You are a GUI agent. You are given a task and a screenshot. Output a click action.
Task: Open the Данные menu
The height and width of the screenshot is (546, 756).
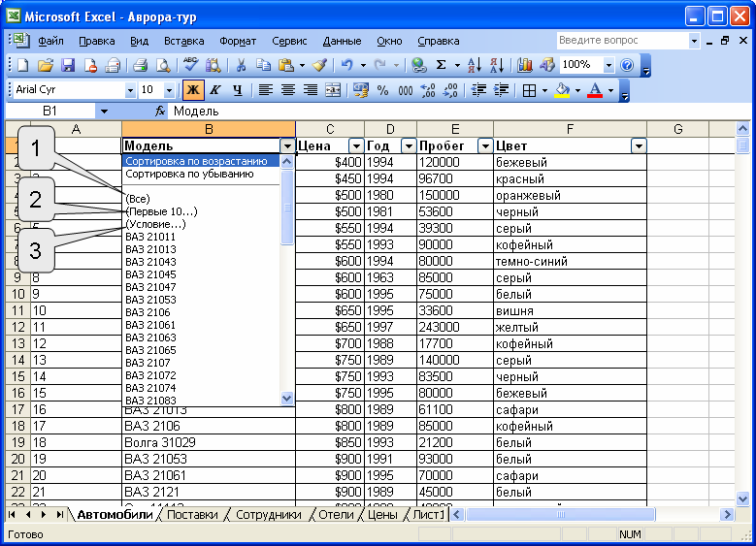click(x=342, y=41)
